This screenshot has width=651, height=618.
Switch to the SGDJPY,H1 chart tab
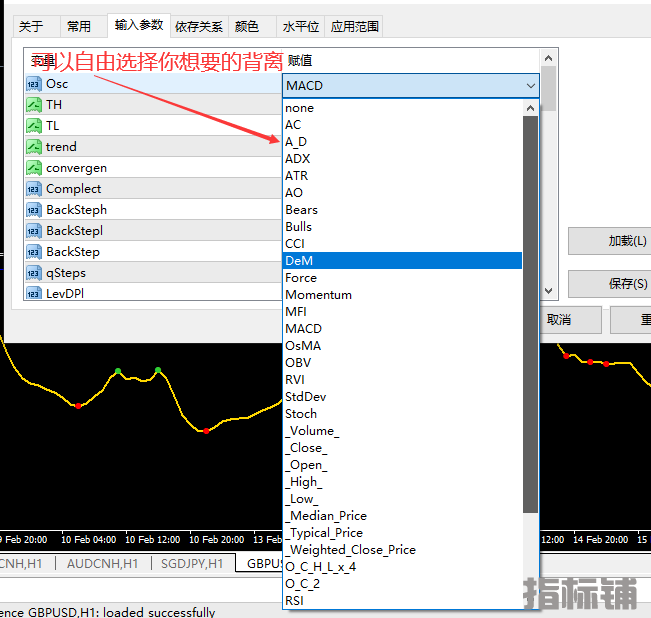(191, 563)
